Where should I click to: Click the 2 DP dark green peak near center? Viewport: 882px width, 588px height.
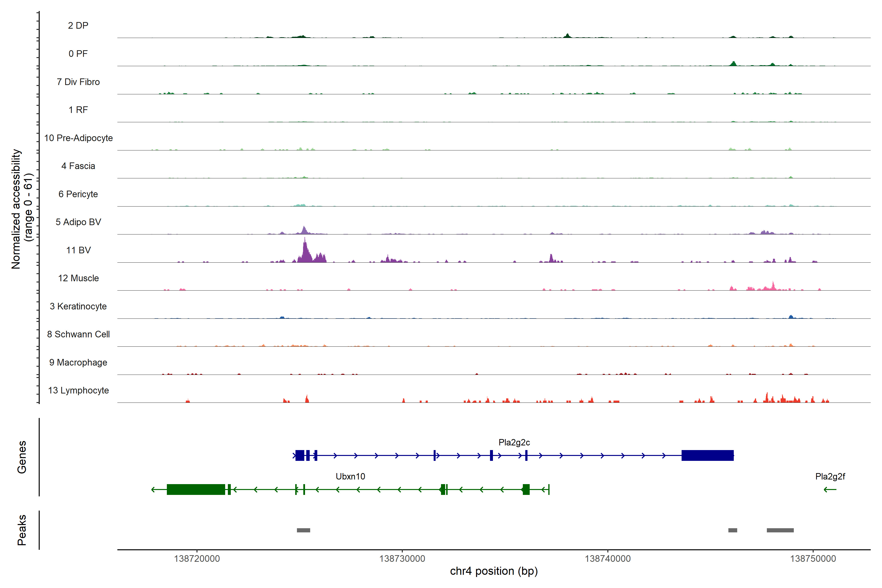tap(567, 36)
